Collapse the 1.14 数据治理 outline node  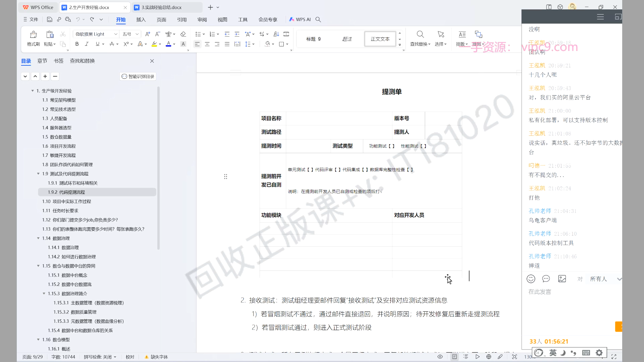pyautogui.click(x=38, y=238)
